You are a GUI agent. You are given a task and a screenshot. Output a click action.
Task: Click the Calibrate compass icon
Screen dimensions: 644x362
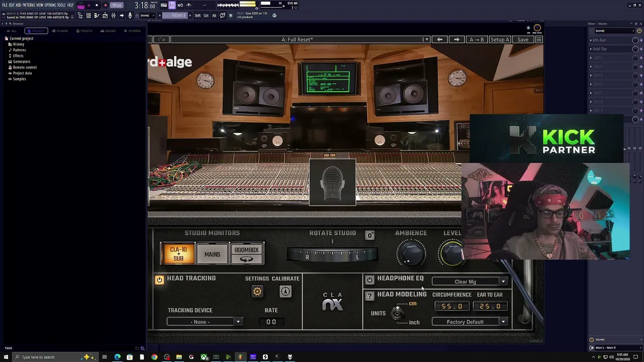click(x=285, y=292)
